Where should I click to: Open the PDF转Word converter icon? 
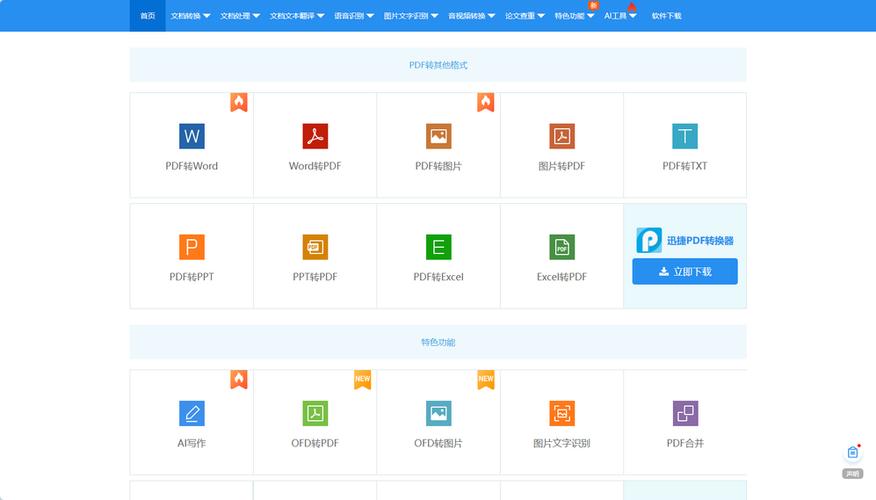192,136
